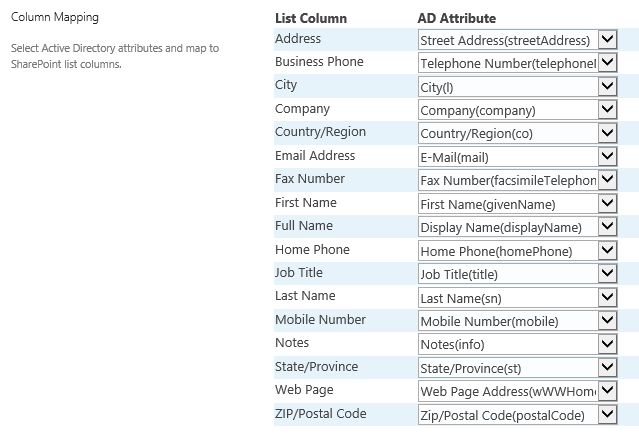Expand the Company attribute combo box

pyautogui.click(x=518, y=110)
